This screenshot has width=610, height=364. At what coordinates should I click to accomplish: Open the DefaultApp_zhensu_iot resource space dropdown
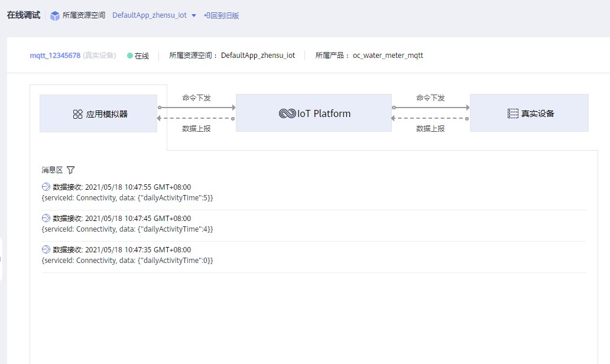[x=154, y=15]
